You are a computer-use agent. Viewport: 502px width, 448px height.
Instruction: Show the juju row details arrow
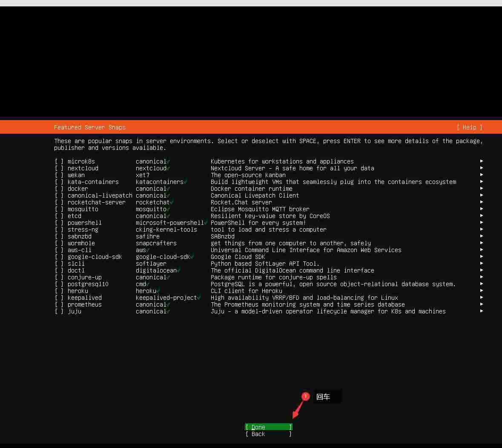[x=481, y=311]
